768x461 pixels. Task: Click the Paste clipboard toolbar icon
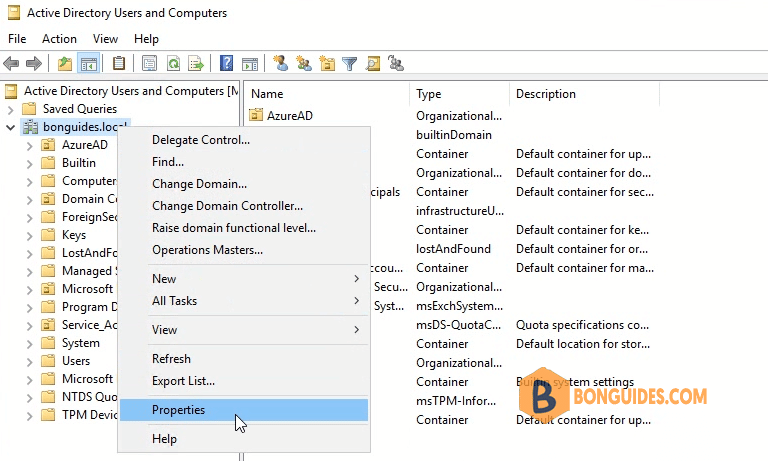click(x=119, y=64)
